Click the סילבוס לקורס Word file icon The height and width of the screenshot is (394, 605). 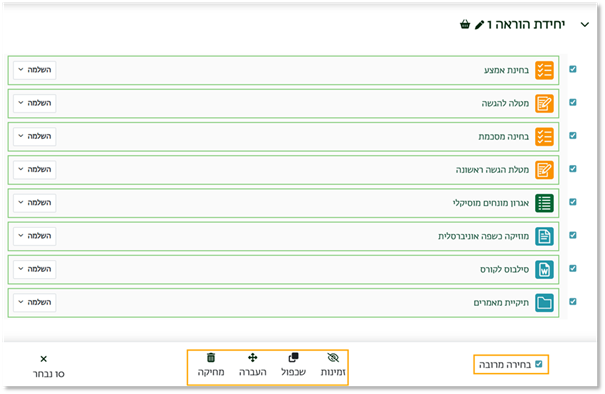click(x=544, y=269)
